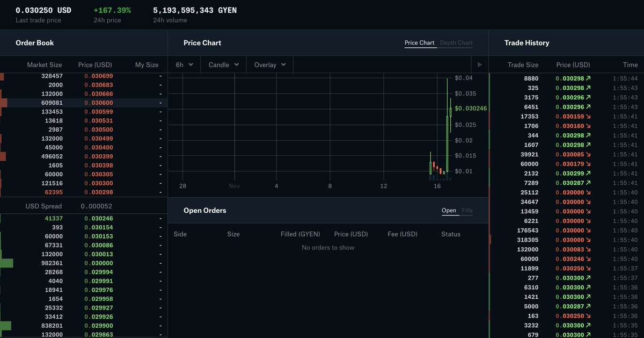This screenshot has width=644, height=338.
Task: Select ask order at price 0.030499
Action: pos(84,139)
